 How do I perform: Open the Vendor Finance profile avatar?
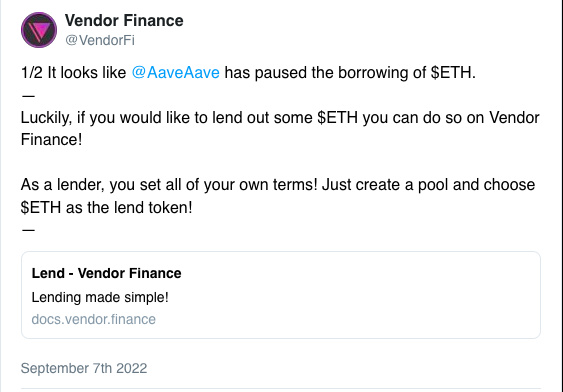(x=39, y=30)
